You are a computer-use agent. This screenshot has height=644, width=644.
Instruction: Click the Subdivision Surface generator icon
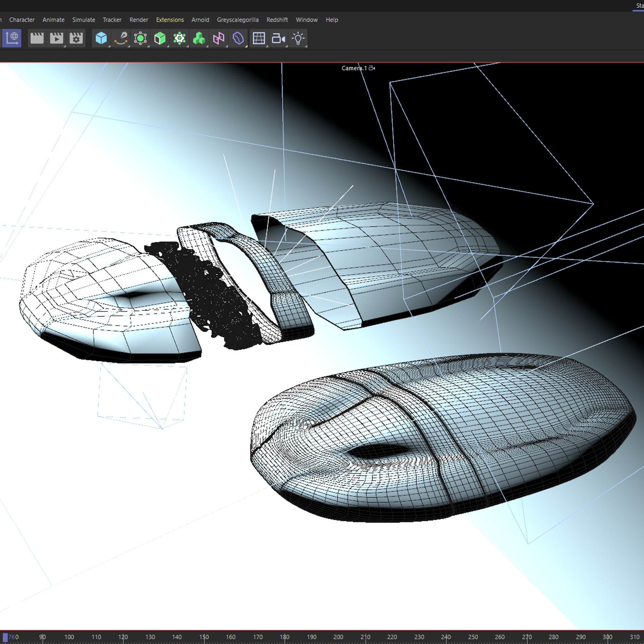pos(140,38)
